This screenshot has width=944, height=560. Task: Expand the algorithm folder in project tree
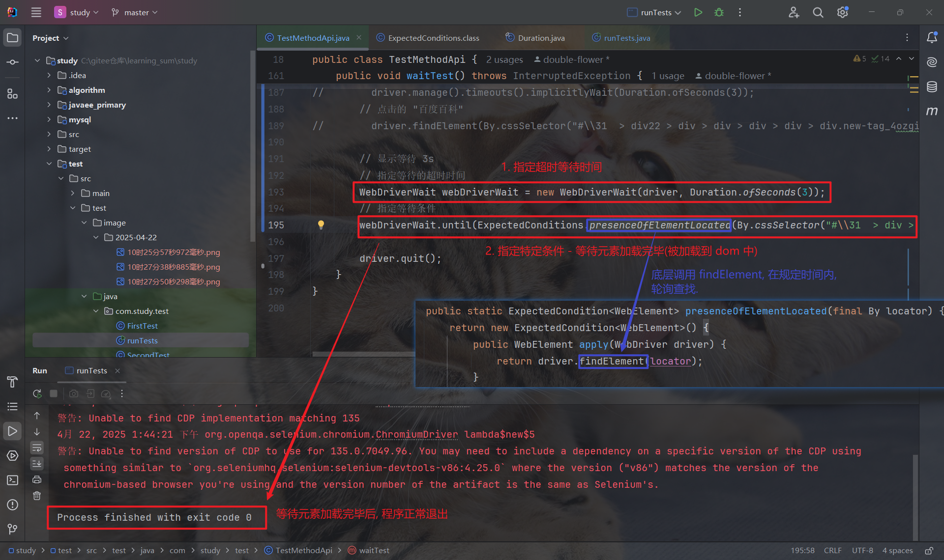pyautogui.click(x=49, y=90)
